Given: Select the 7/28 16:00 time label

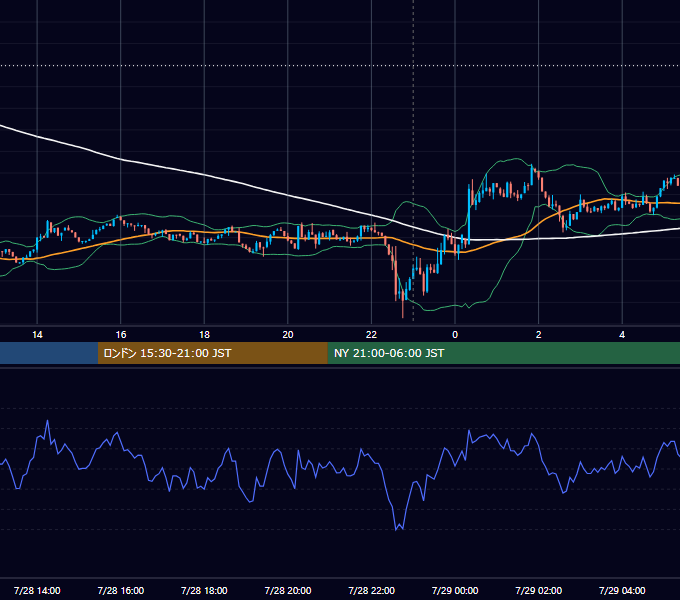Looking at the screenshot, I should point(121,590).
